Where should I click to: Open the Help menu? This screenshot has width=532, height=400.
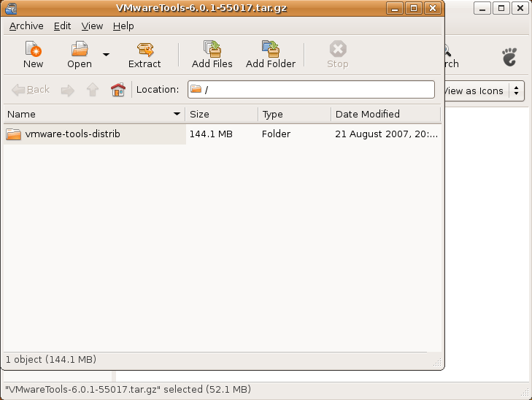(x=123, y=26)
